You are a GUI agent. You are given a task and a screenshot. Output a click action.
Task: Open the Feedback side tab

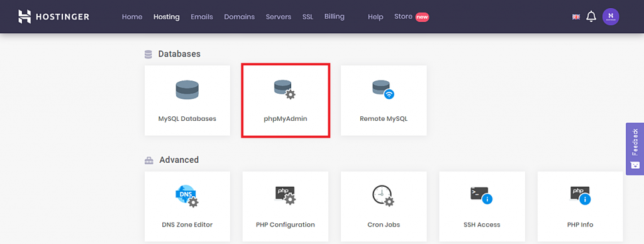(x=635, y=148)
